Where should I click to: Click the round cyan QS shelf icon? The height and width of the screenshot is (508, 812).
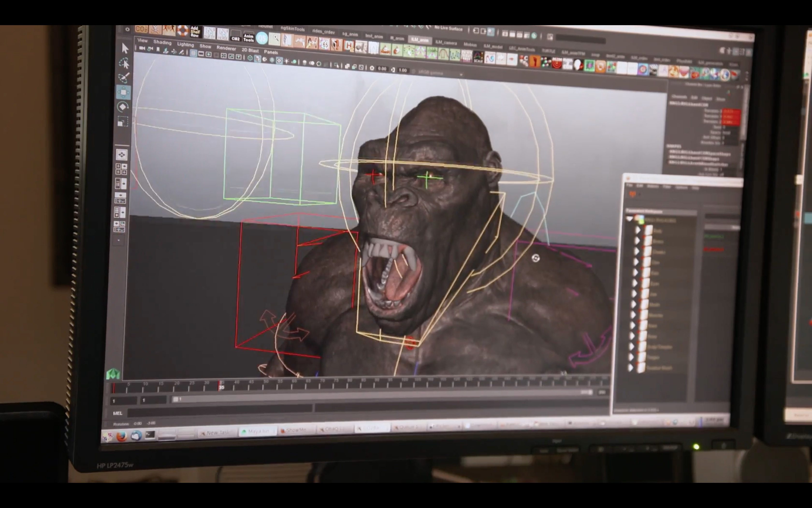click(x=262, y=38)
